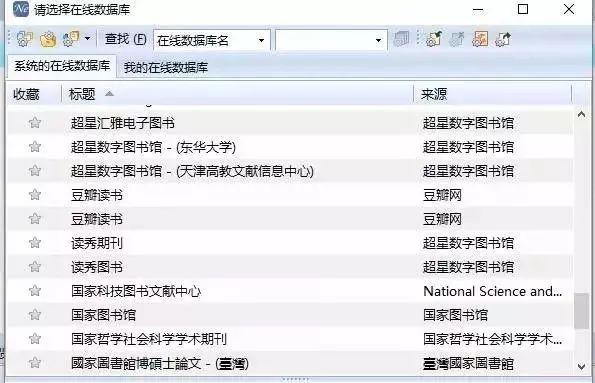Click the orange gear toolbar icon
Image resolution: width=595 pixels, height=383 pixels.
(480, 39)
